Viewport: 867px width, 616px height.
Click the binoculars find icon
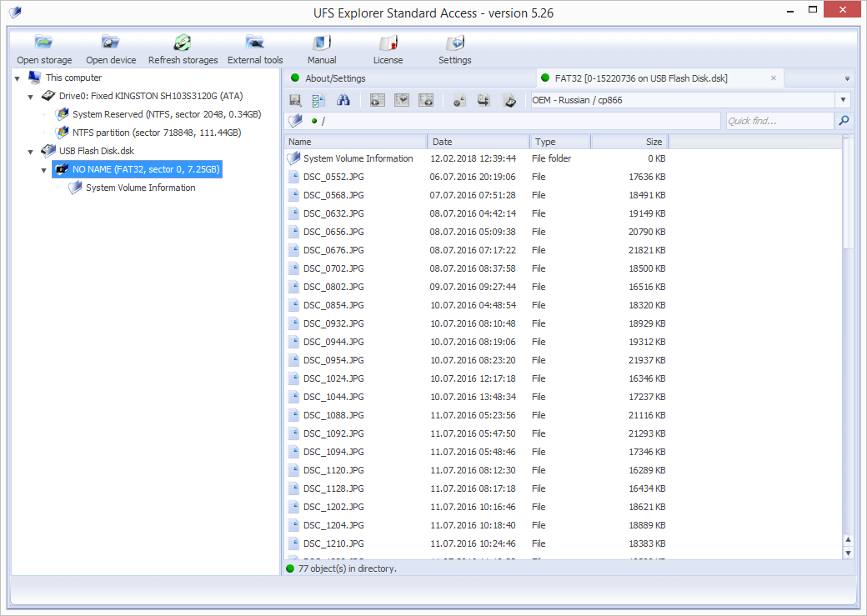(x=343, y=101)
